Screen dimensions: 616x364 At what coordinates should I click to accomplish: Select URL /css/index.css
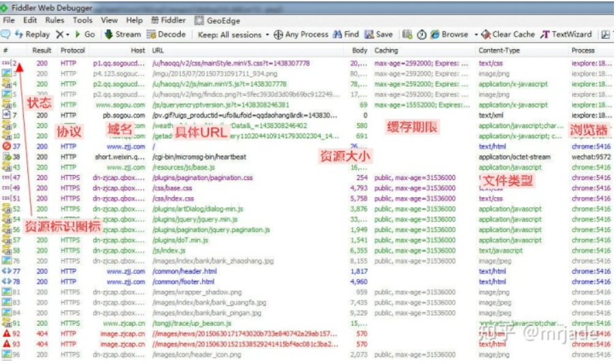tap(173, 198)
